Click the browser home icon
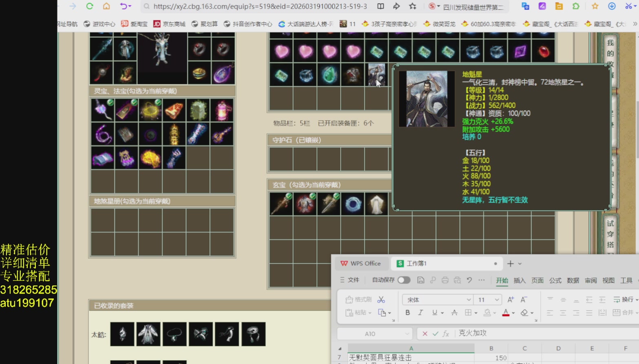Viewport: 639px width, 364px height. [x=106, y=6]
